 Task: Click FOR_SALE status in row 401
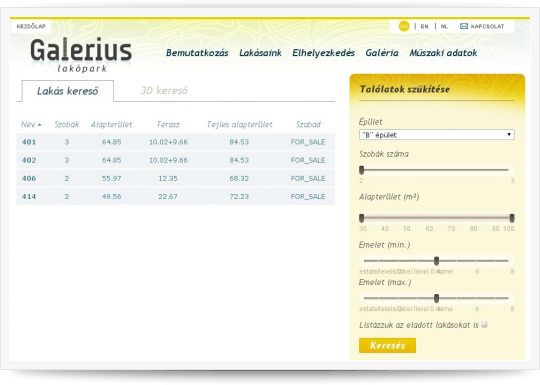tap(308, 142)
